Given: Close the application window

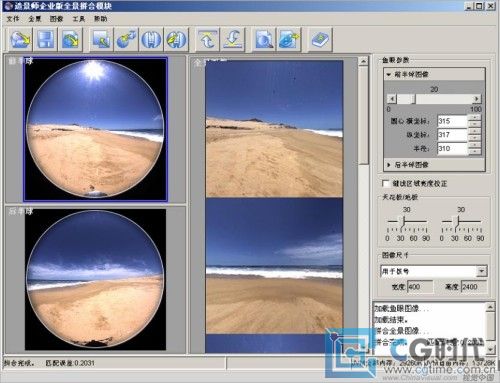Looking at the screenshot, I should tap(491, 6).
